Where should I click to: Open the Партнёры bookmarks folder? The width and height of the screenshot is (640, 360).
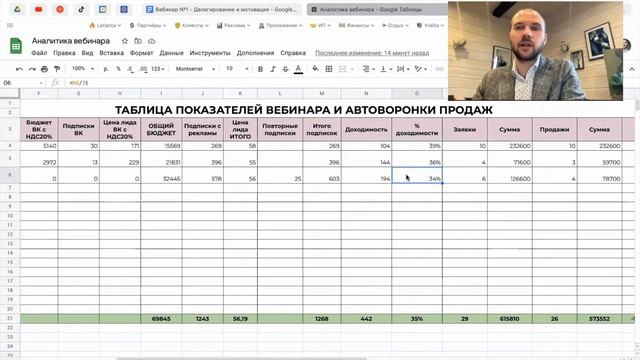(148, 25)
